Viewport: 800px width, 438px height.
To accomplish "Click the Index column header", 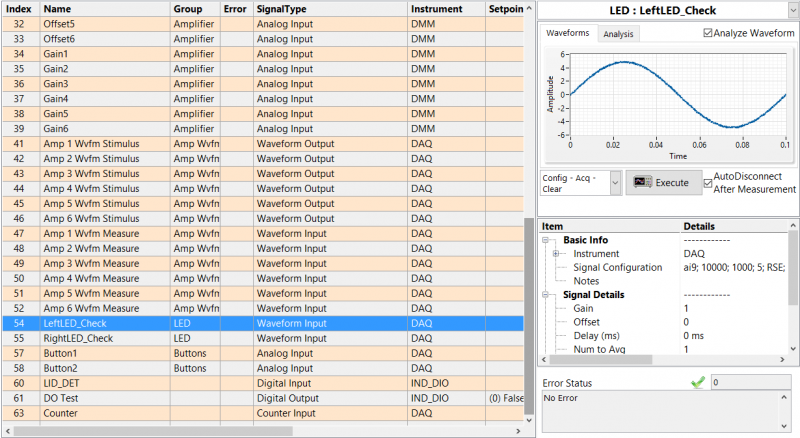I will pyautogui.click(x=20, y=9).
